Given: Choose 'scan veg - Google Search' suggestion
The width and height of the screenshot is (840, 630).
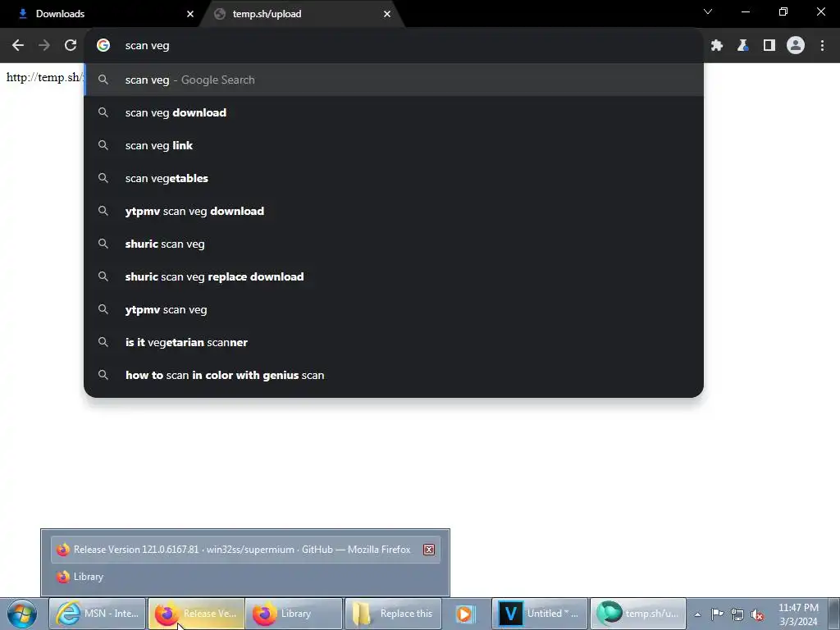Looking at the screenshot, I should point(394,80).
